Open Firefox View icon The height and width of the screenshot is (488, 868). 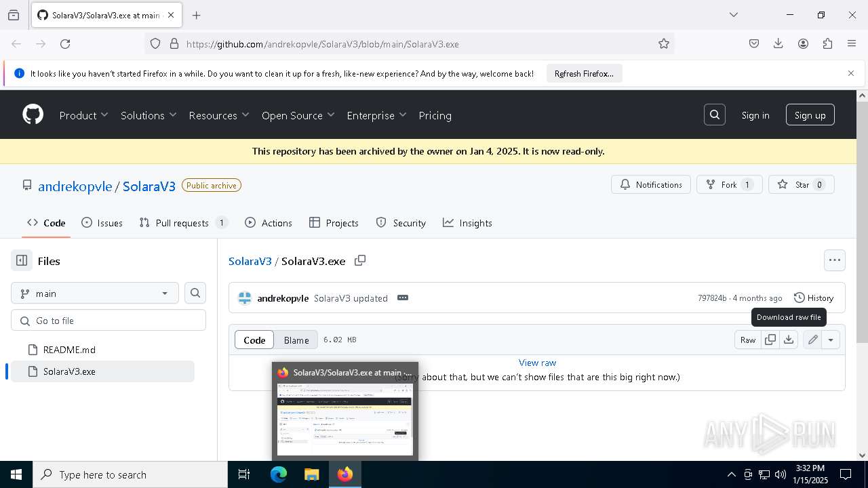[14, 15]
